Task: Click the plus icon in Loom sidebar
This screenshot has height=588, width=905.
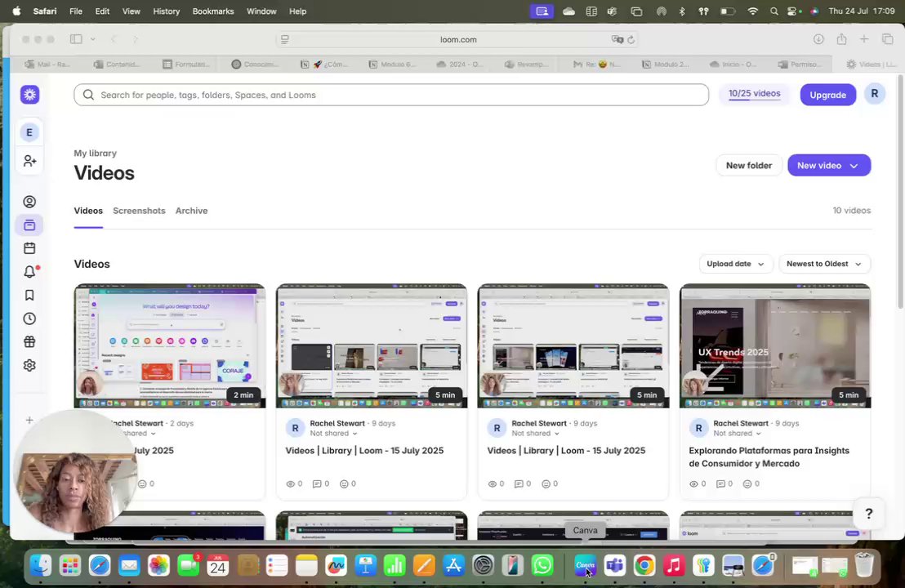Action: pyautogui.click(x=29, y=420)
